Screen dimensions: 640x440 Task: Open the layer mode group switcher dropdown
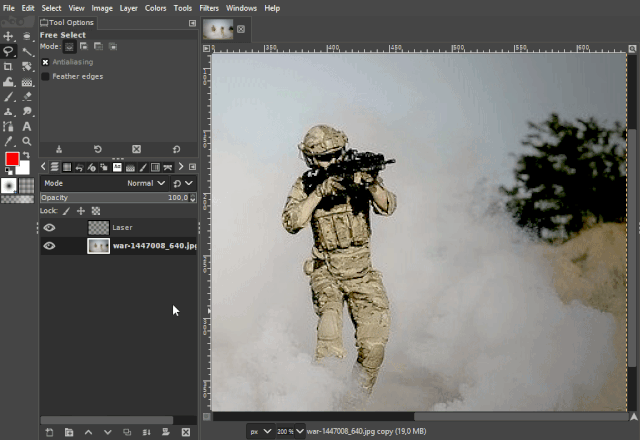(x=183, y=183)
